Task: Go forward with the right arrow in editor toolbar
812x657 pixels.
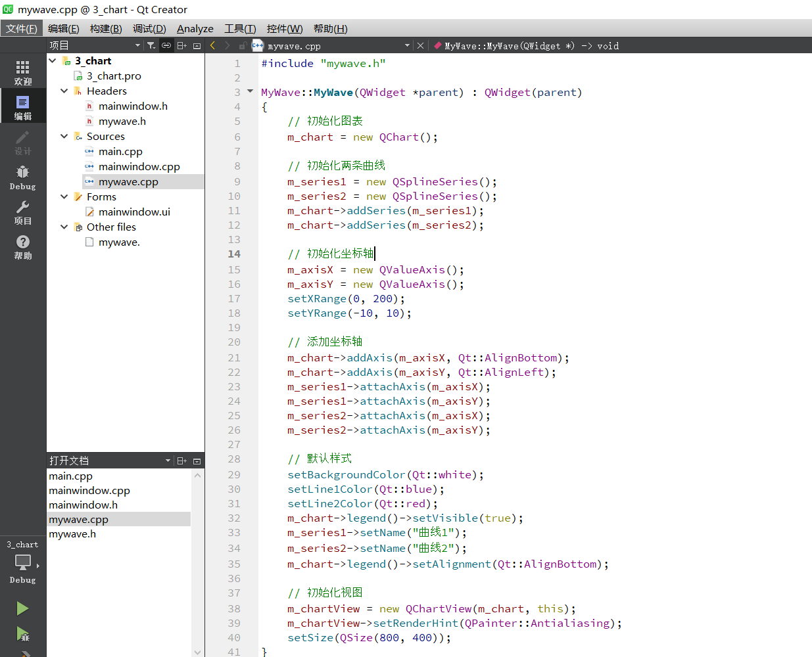Action: click(227, 45)
